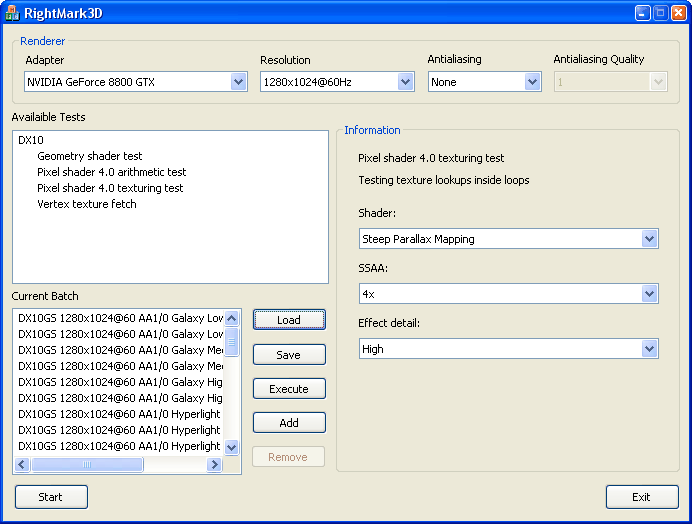
Task: Click the Save batch button
Action: click(x=289, y=355)
